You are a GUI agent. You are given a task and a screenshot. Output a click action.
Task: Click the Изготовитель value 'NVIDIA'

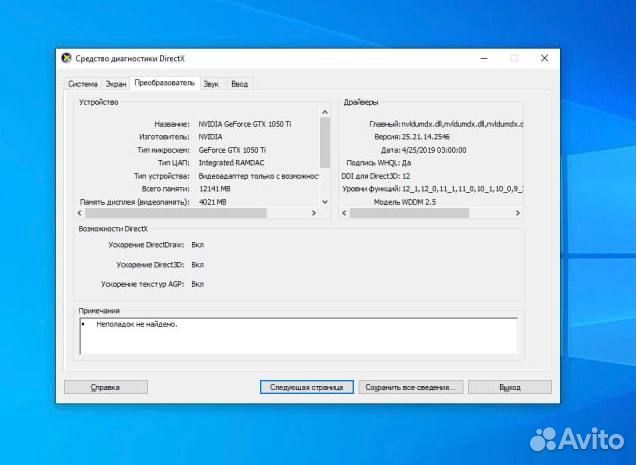tap(210, 137)
